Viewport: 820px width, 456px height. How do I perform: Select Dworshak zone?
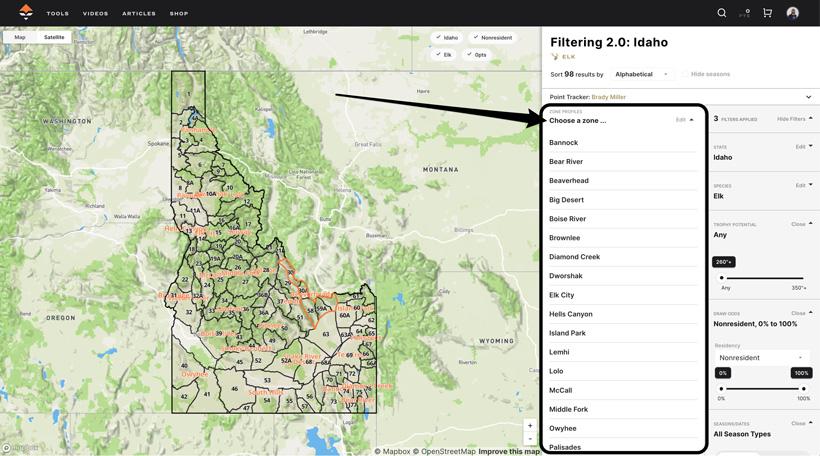tap(622, 276)
